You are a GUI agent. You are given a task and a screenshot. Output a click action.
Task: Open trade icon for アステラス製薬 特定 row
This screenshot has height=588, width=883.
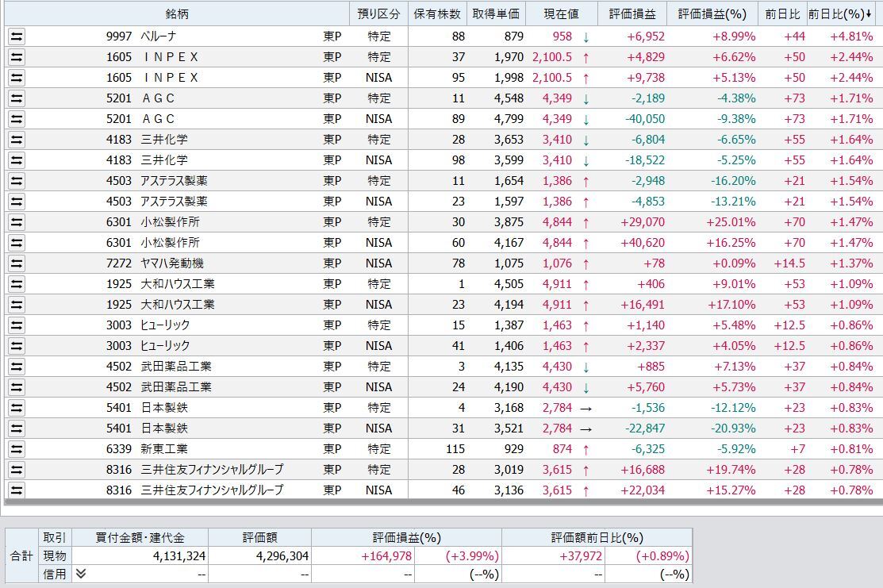[17, 181]
